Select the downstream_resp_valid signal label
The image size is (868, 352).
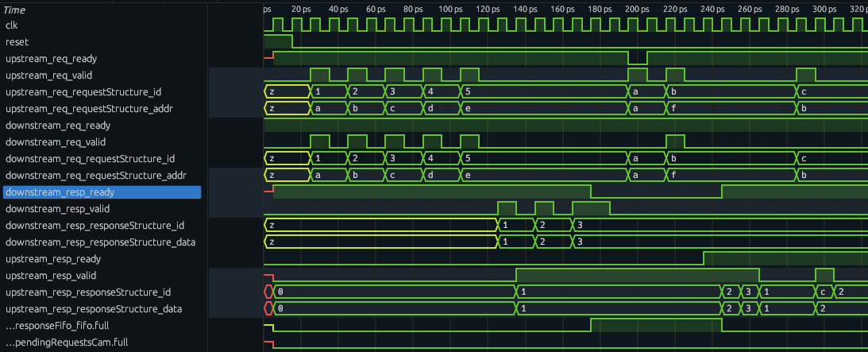pos(59,209)
